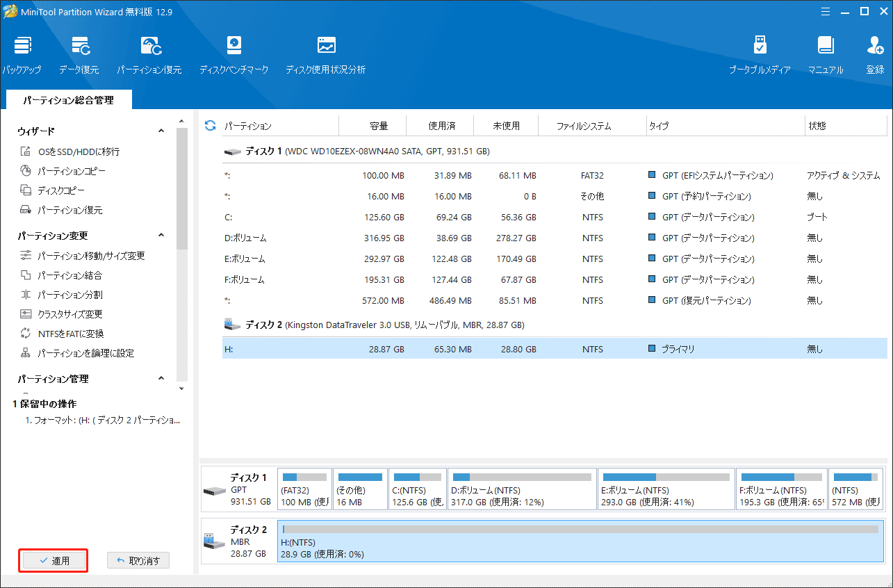This screenshot has height=588, width=893.
Task: Select the 100.00 MB EFI partition row
Action: click(555, 175)
